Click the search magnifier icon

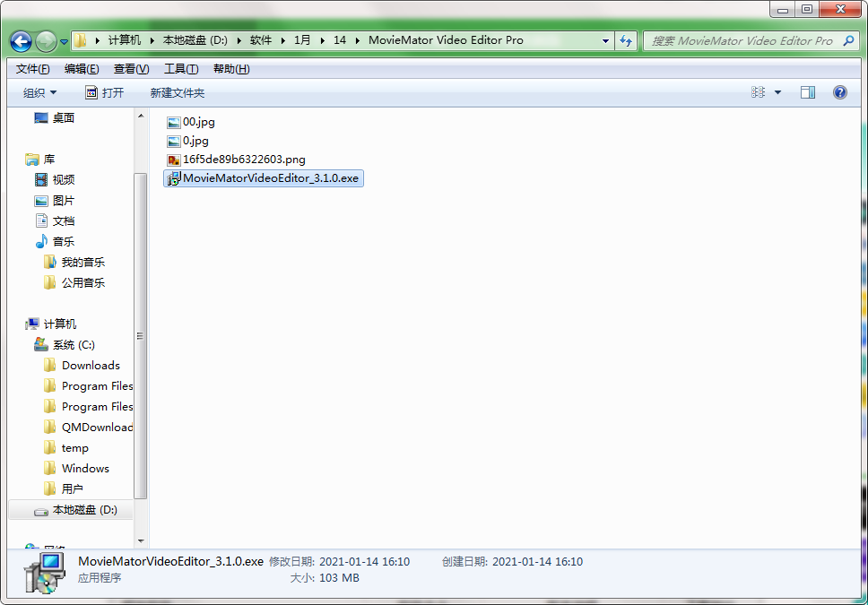click(x=848, y=40)
